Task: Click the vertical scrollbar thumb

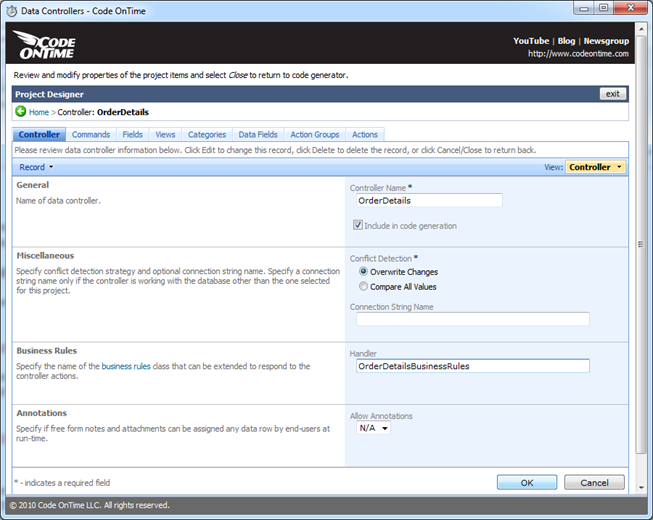Action: pyautogui.click(x=641, y=244)
